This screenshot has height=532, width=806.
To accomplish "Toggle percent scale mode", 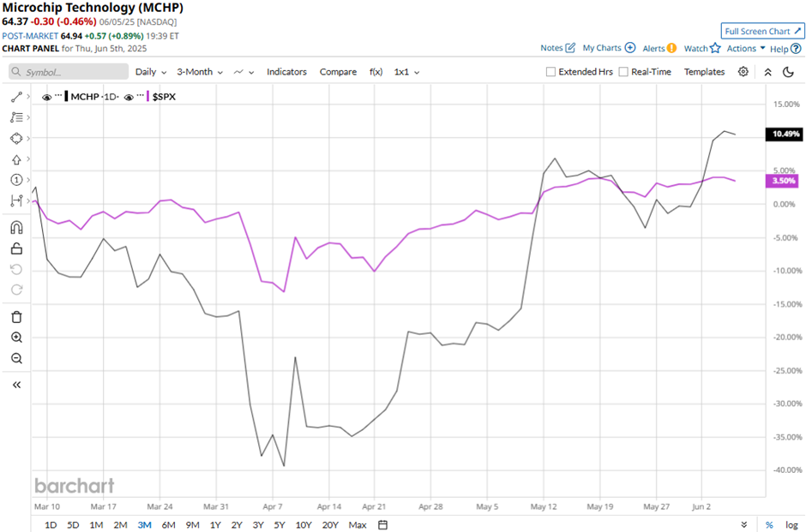I will (769, 525).
